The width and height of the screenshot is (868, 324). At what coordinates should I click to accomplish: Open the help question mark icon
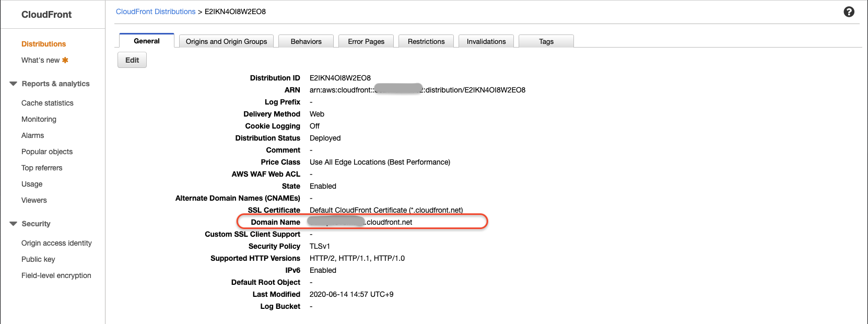point(849,11)
